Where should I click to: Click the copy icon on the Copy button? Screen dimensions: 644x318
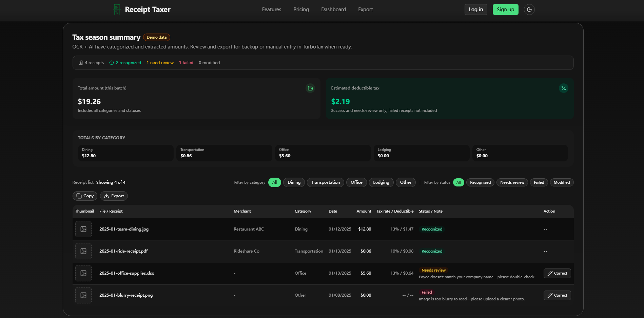tap(79, 196)
